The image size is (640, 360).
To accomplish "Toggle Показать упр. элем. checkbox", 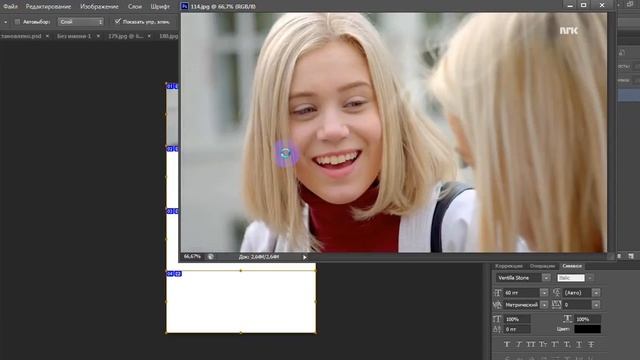I will [x=117, y=21].
